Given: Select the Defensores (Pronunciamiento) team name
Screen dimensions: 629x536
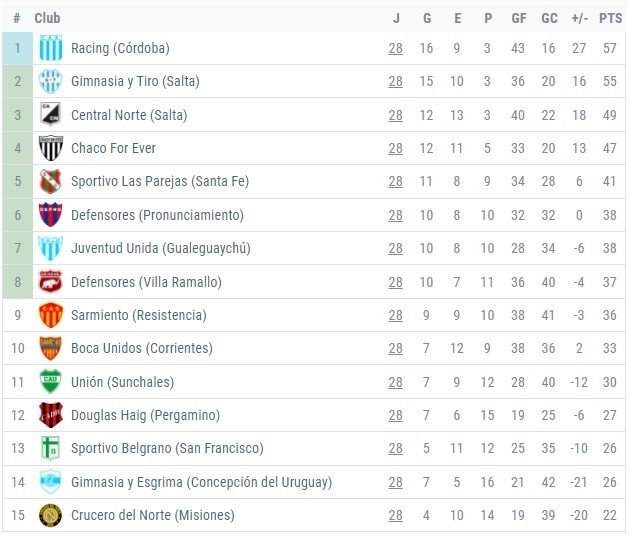Looking at the screenshot, I should point(157,215).
